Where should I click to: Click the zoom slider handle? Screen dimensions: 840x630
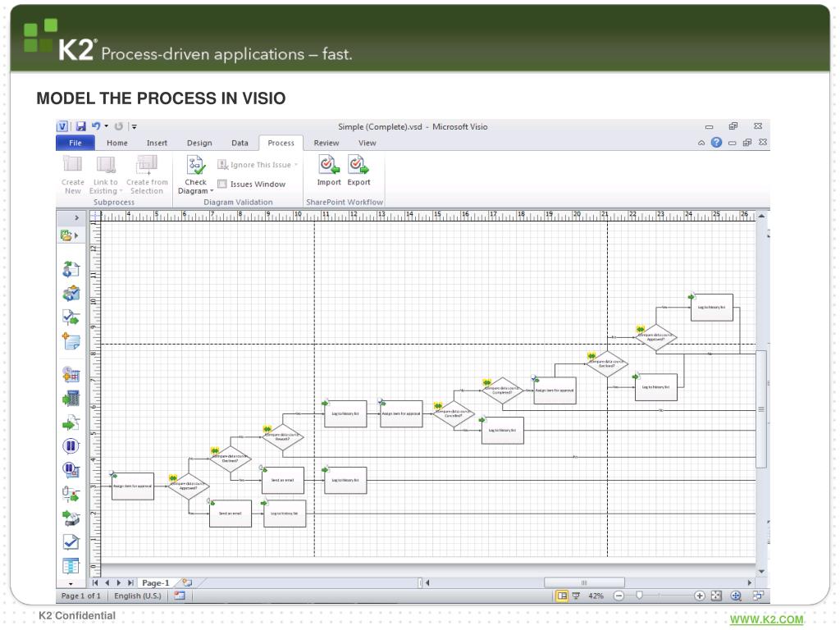(639, 596)
